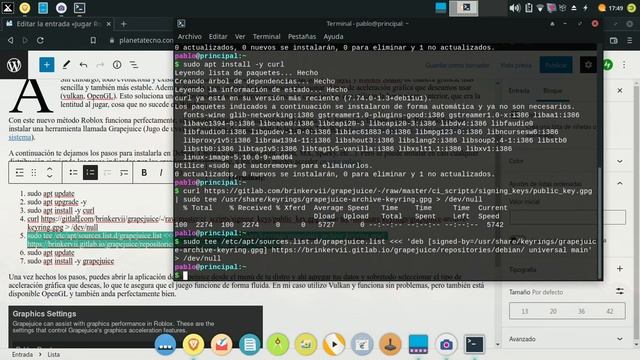The width and height of the screenshot is (640, 360).
Task: Open the Terminal menu in menubar
Action: 267,36
